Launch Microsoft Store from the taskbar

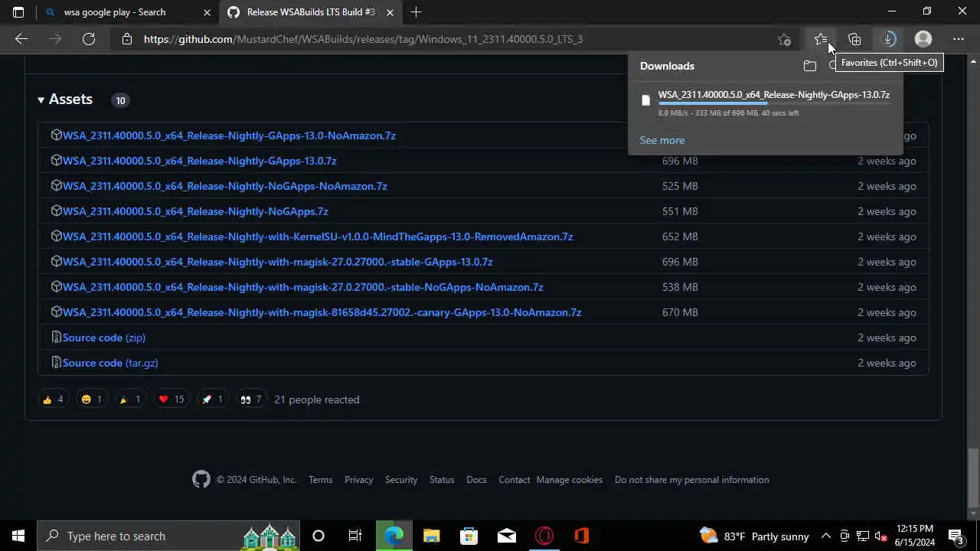pyautogui.click(x=469, y=536)
